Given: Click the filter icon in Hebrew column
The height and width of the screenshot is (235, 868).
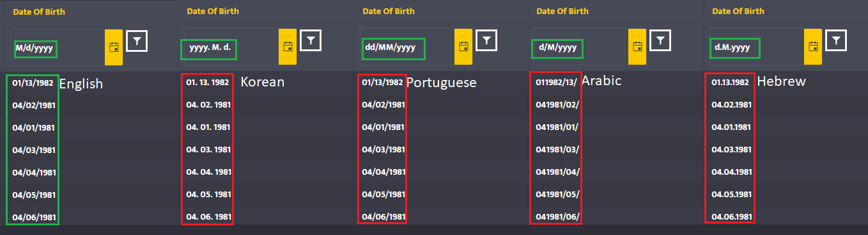Looking at the screenshot, I should click(836, 41).
